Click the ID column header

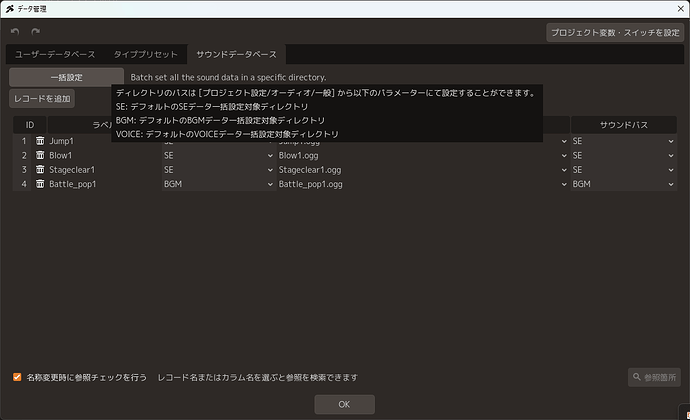(x=29, y=125)
